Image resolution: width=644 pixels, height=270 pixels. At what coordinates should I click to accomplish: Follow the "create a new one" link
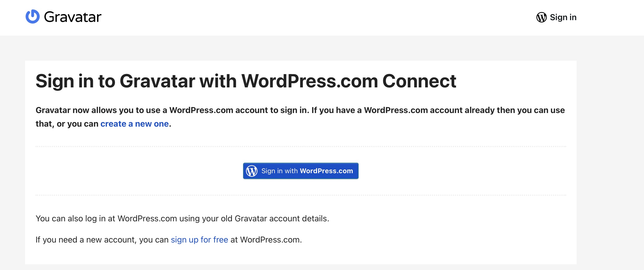pyautogui.click(x=134, y=124)
